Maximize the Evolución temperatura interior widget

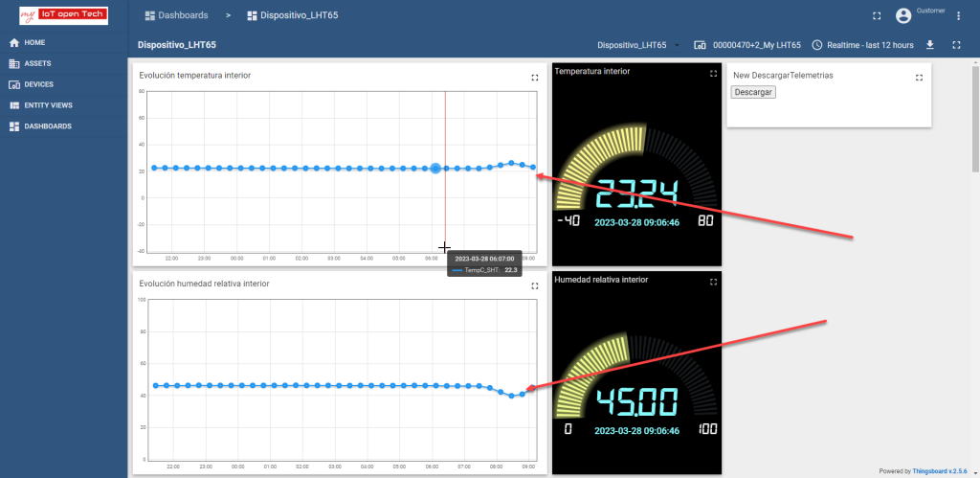pyautogui.click(x=535, y=78)
